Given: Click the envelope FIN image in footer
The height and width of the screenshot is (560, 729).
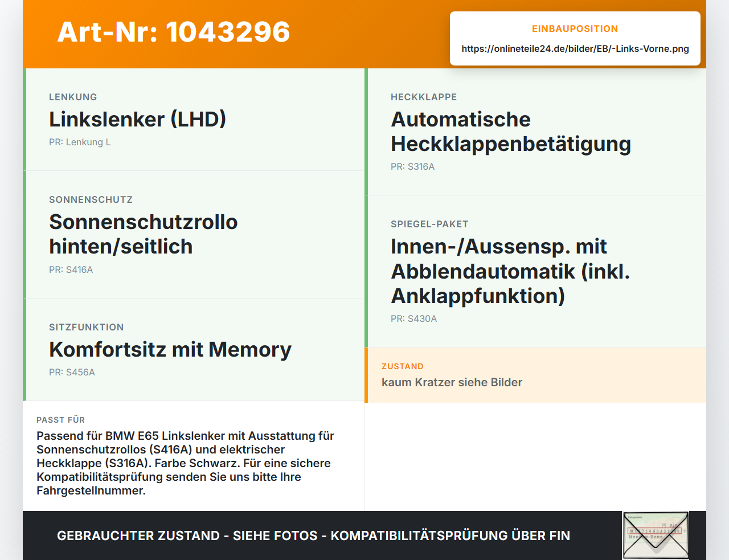Looking at the screenshot, I should point(656,536).
